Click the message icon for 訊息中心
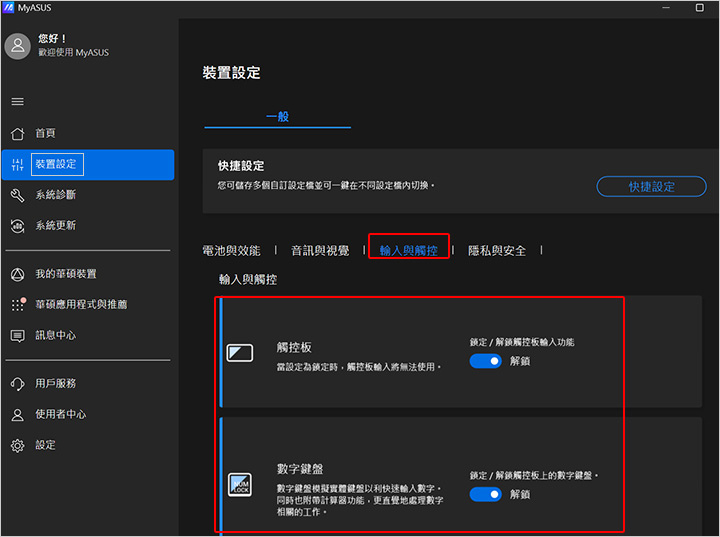This screenshot has height=537, width=720. coord(17,336)
